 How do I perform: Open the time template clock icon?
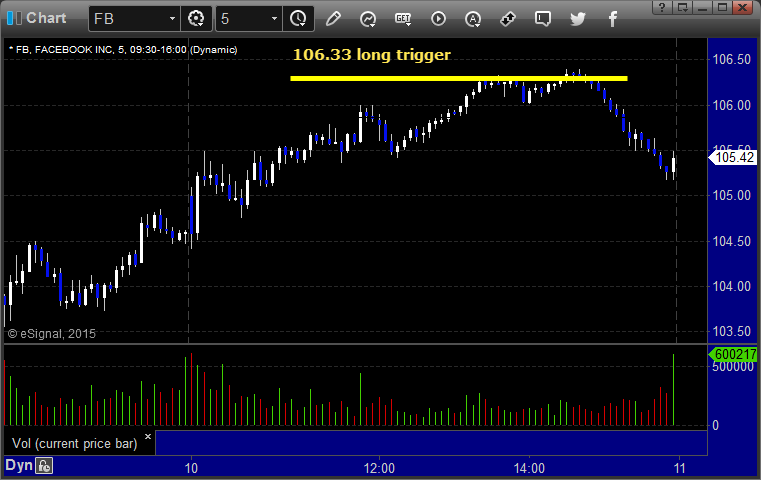298,19
